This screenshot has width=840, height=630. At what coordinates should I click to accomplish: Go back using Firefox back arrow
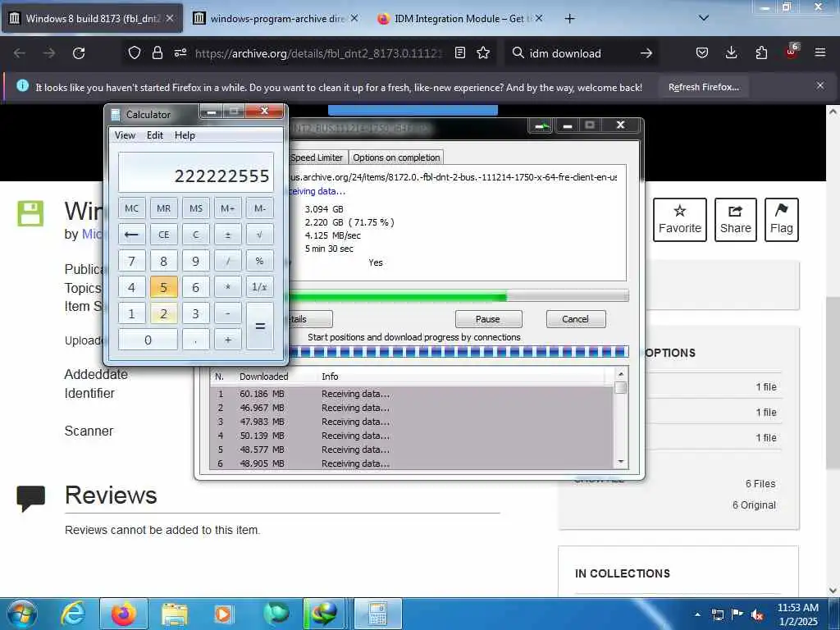point(20,53)
